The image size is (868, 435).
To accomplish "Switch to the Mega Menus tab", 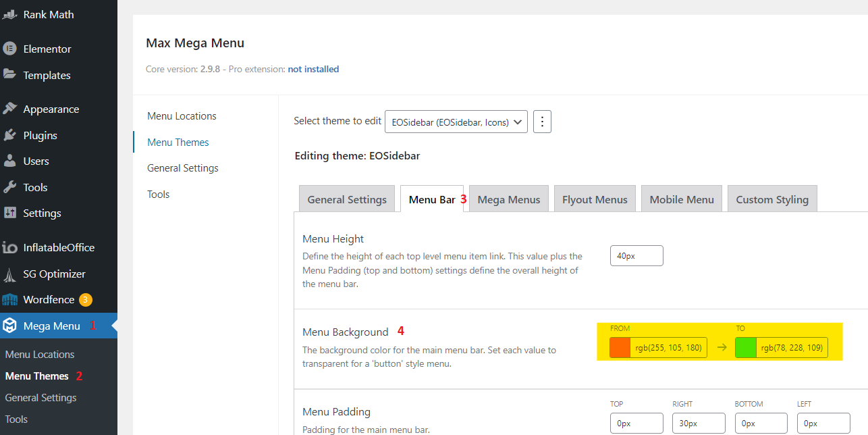I will (x=509, y=199).
